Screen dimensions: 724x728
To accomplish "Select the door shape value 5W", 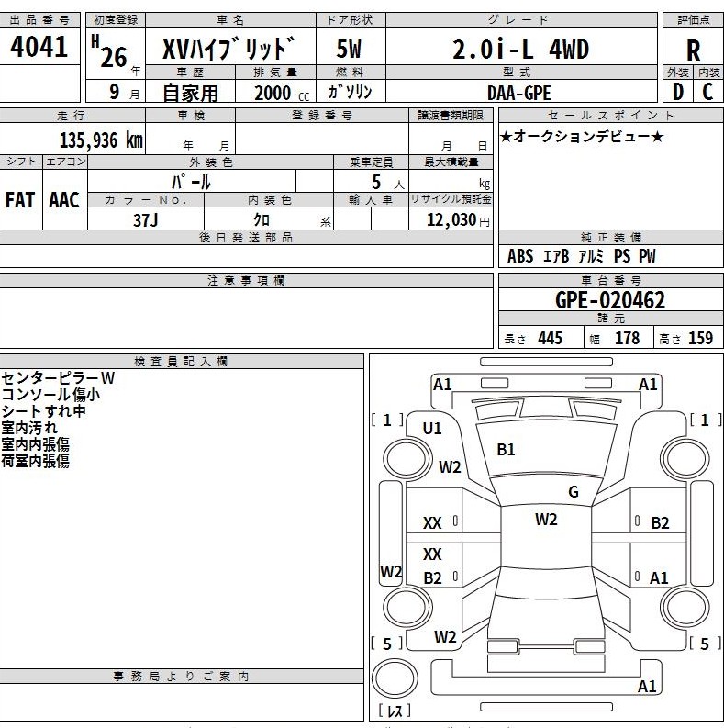I will [x=349, y=49].
